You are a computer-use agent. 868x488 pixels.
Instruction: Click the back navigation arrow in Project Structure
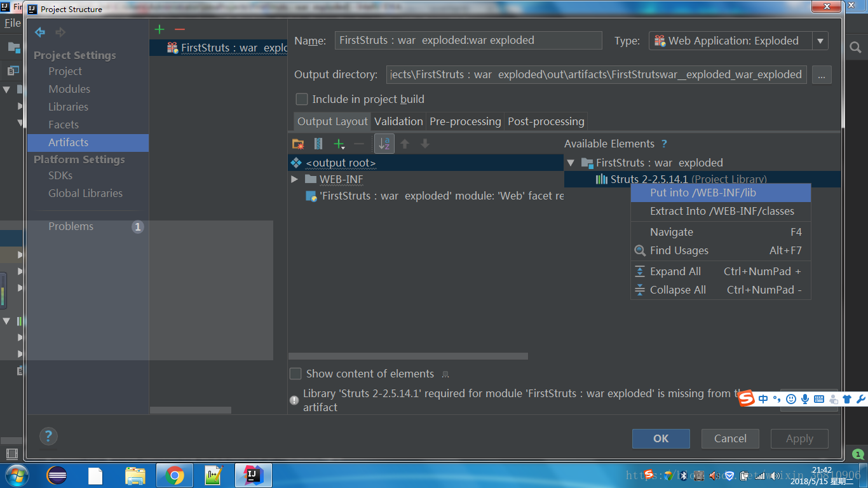(40, 32)
